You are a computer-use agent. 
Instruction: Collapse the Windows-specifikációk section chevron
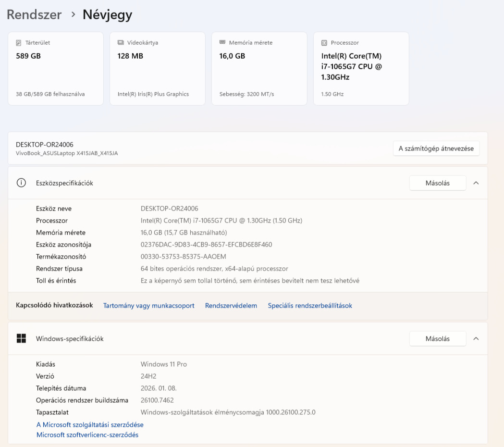click(x=476, y=338)
